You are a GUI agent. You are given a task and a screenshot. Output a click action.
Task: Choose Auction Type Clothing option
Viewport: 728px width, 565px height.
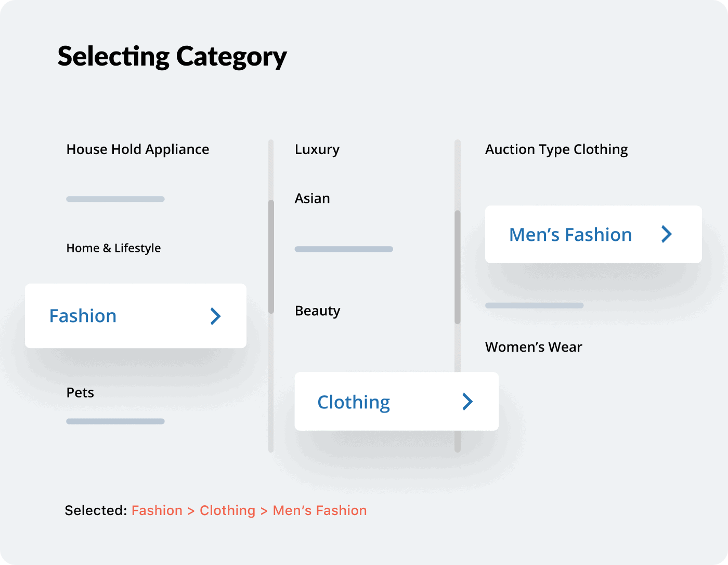pyautogui.click(x=556, y=150)
